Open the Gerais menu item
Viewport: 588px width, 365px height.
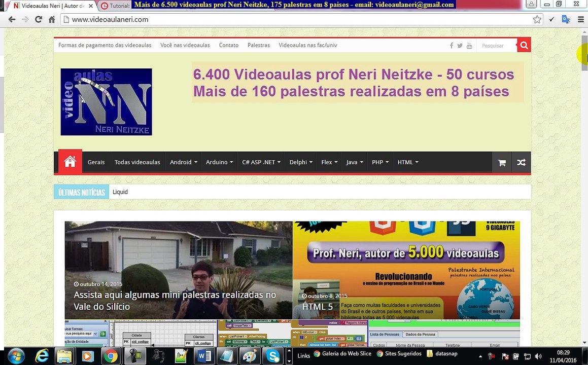96,162
